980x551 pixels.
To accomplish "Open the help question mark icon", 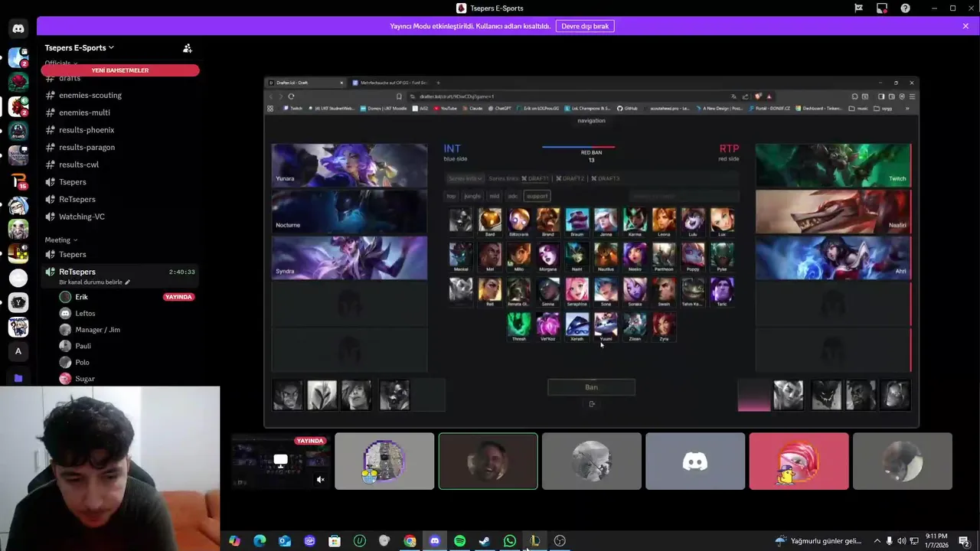I will (906, 8).
